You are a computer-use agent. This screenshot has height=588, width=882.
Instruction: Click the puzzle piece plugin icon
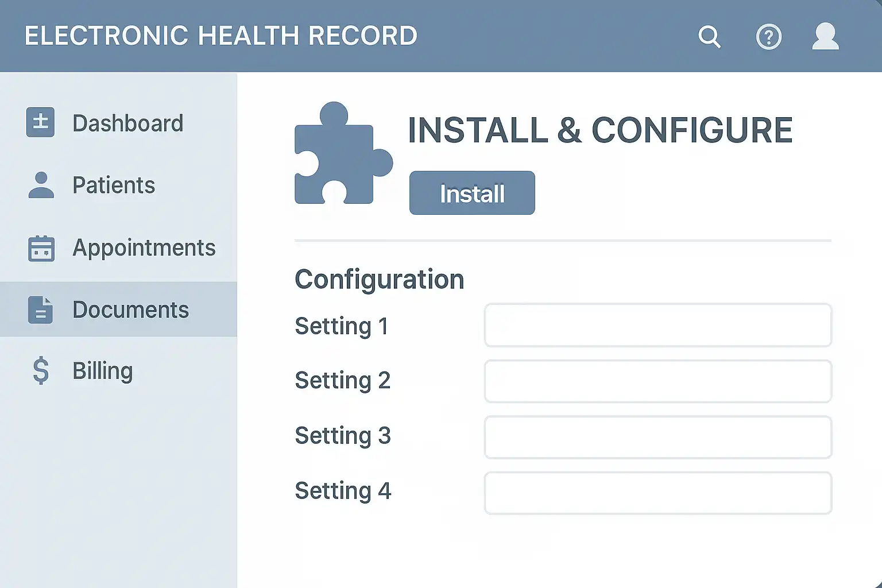point(342,154)
